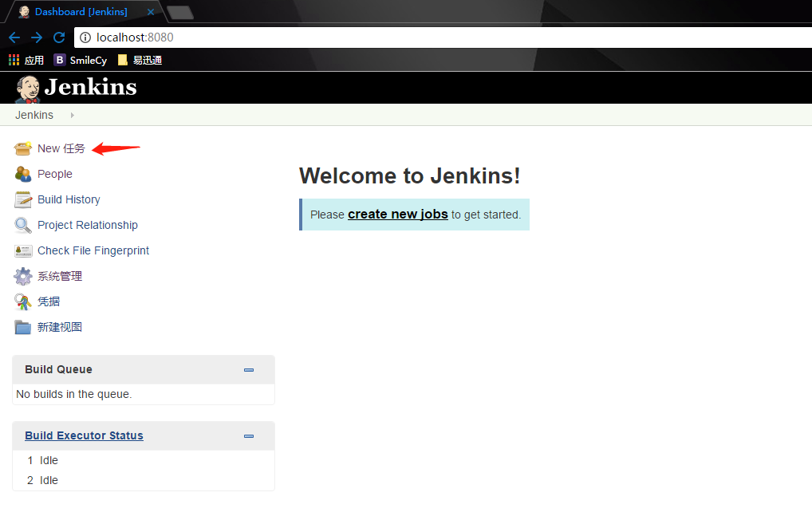Open the 应用 apps grid bookmark
Viewport: 812px width, 516px height.
[x=26, y=60]
